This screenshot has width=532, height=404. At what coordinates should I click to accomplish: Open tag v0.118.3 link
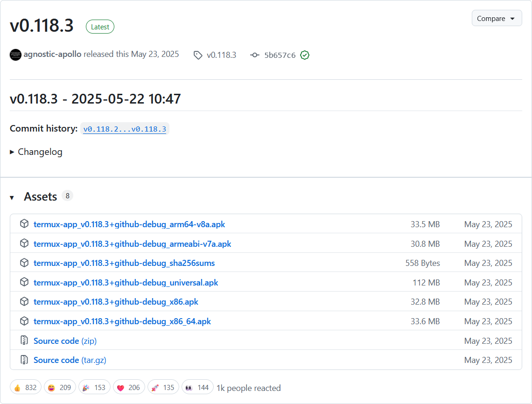click(x=221, y=55)
